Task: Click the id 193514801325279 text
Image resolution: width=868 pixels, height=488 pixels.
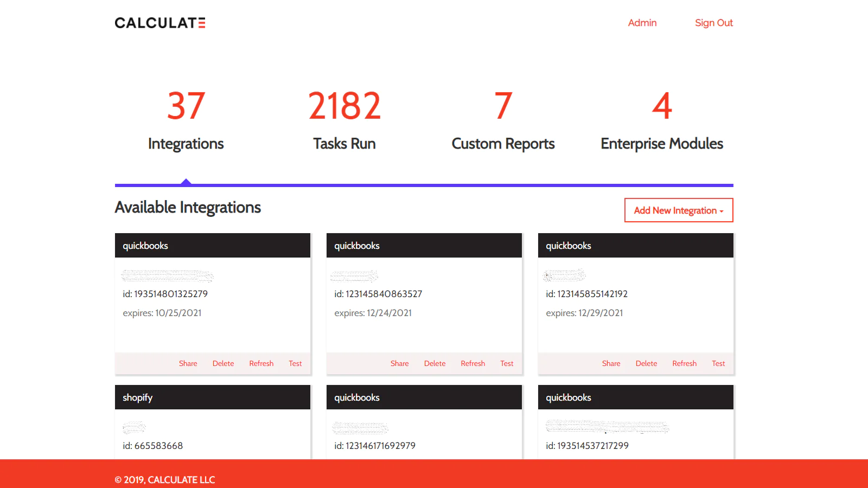Action: pyautogui.click(x=165, y=294)
